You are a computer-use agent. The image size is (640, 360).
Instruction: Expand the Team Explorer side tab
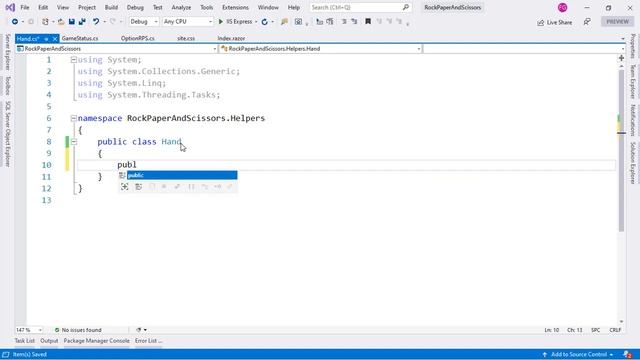pos(633,81)
